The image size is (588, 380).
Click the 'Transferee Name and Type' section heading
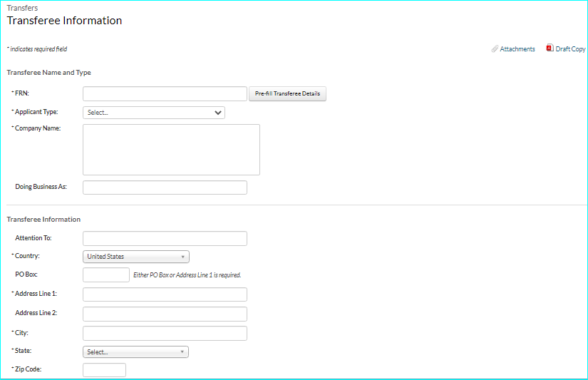pos(48,73)
